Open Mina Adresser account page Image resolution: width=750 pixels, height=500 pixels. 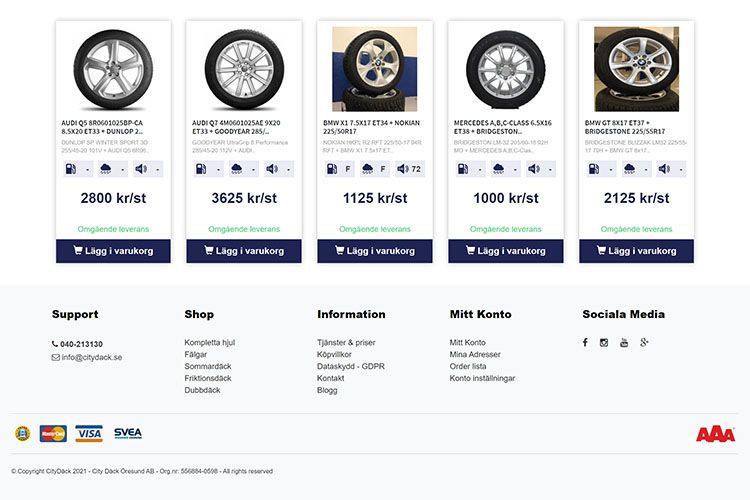point(475,355)
